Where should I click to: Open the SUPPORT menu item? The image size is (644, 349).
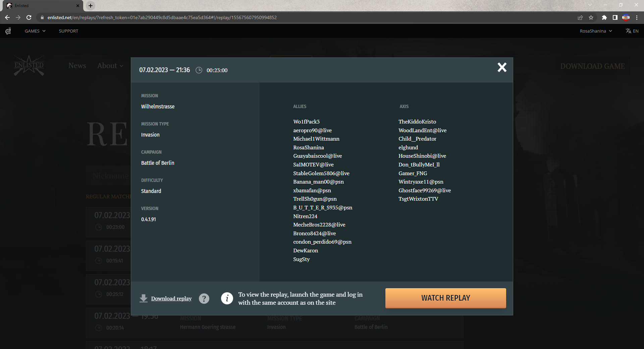(68, 31)
